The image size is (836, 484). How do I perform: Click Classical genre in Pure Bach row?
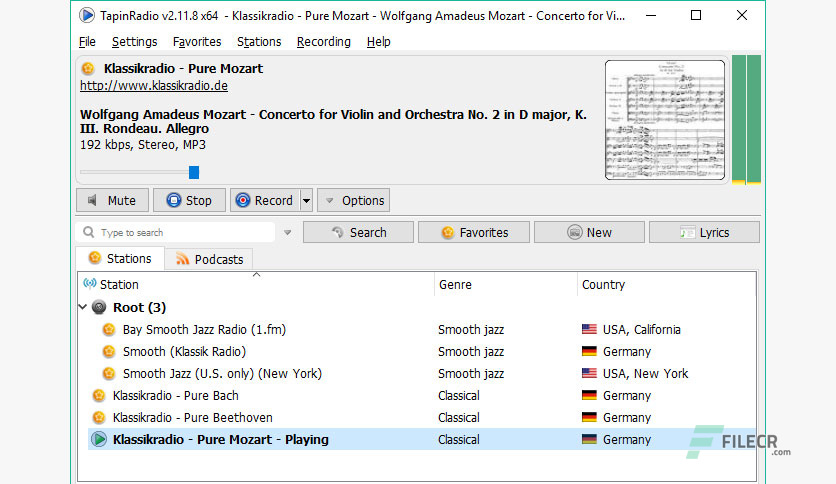tap(459, 396)
